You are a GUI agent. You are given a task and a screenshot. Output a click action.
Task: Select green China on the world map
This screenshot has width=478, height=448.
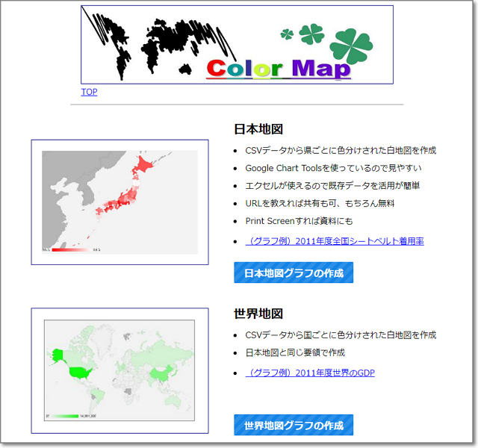click(160, 372)
